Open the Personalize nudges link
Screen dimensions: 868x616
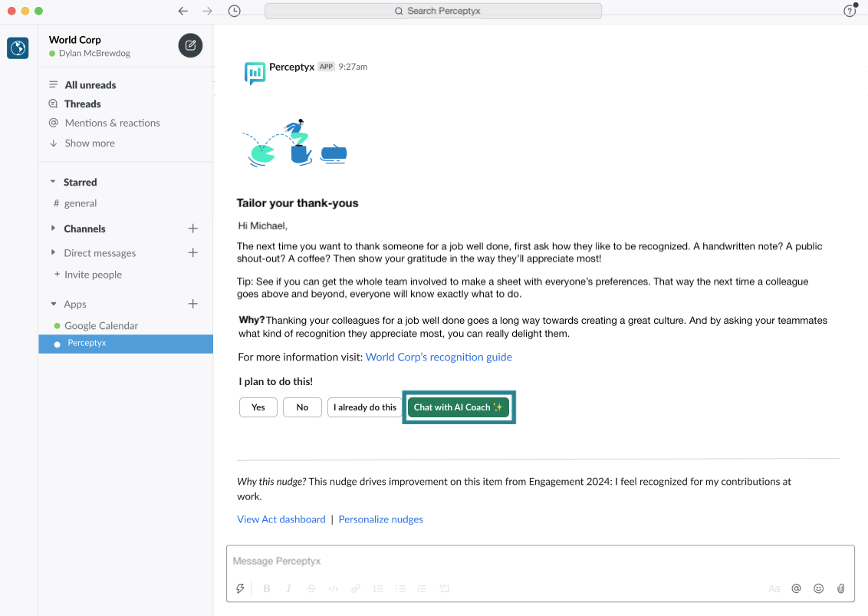coord(381,519)
